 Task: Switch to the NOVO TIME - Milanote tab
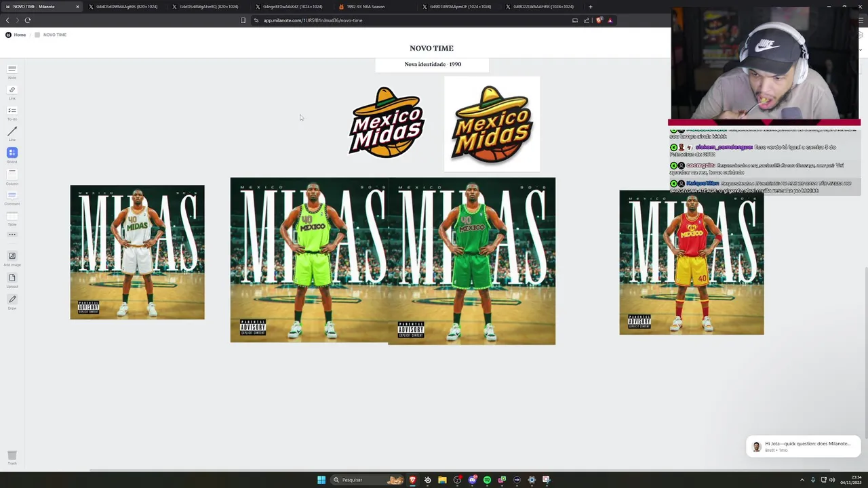point(41,7)
